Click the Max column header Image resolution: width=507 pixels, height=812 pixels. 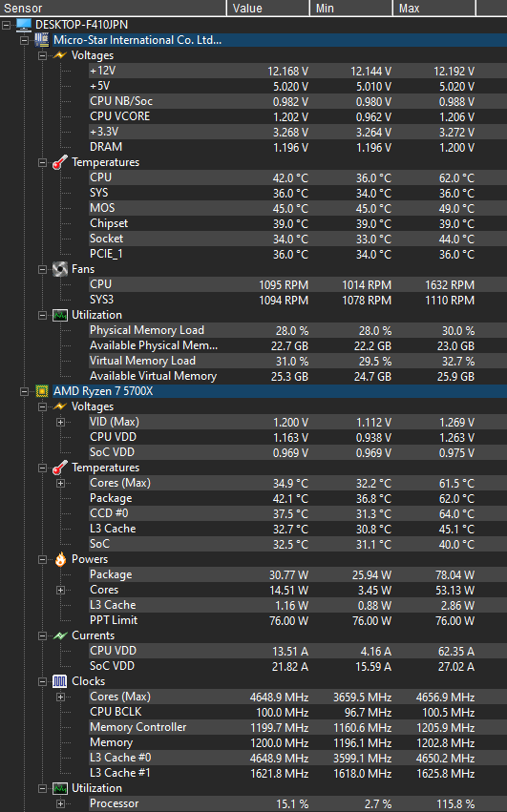pyautogui.click(x=433, y=8)
